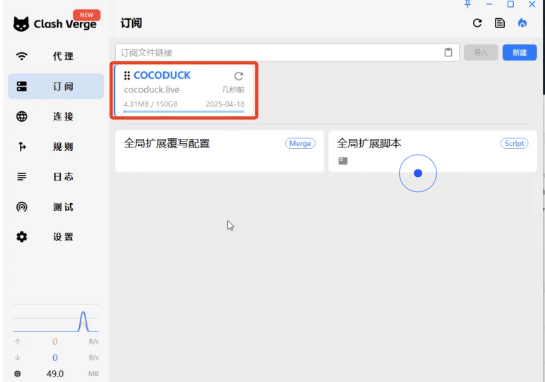
Task: Click the radar icon beside 测试
Action: [x=22, y=207]
